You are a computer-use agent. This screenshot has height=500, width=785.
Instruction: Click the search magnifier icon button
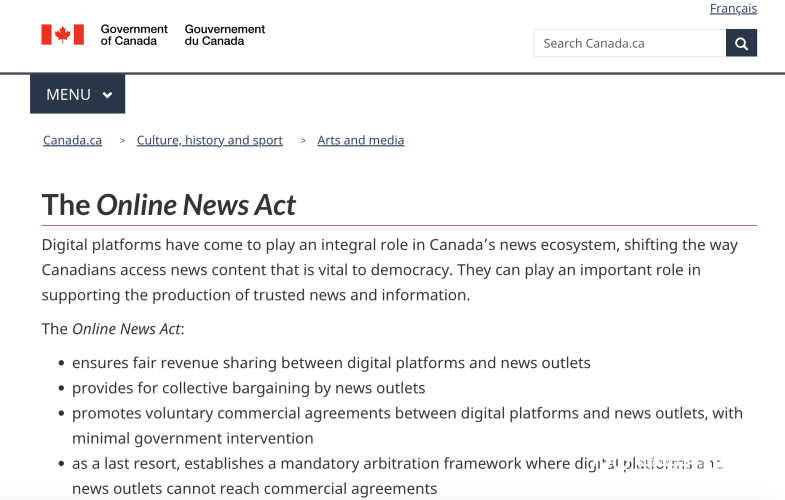point(741,43)
